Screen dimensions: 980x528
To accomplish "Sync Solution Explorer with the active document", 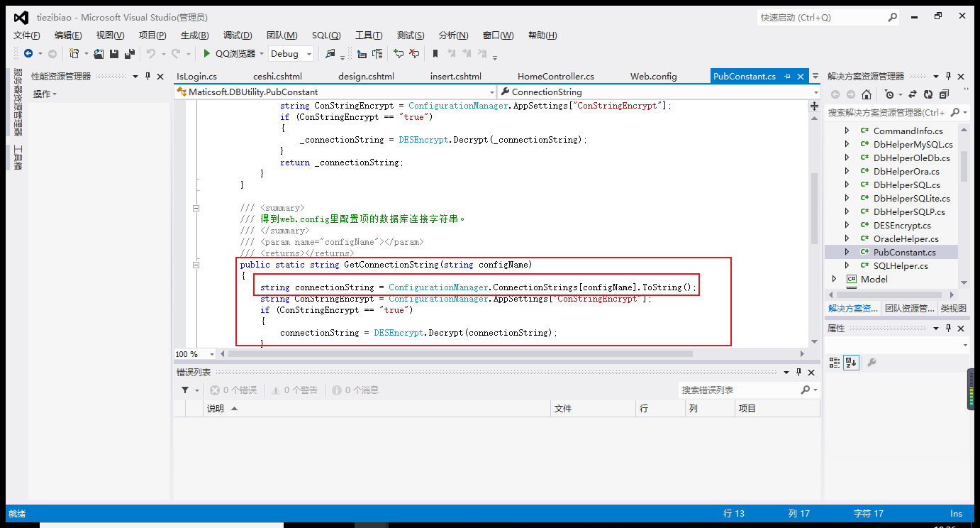I will point(913,94).
